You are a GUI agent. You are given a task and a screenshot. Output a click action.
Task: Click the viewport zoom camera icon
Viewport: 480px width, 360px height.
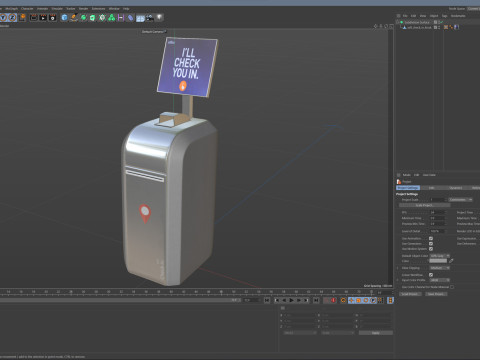(x=381, y=26)
